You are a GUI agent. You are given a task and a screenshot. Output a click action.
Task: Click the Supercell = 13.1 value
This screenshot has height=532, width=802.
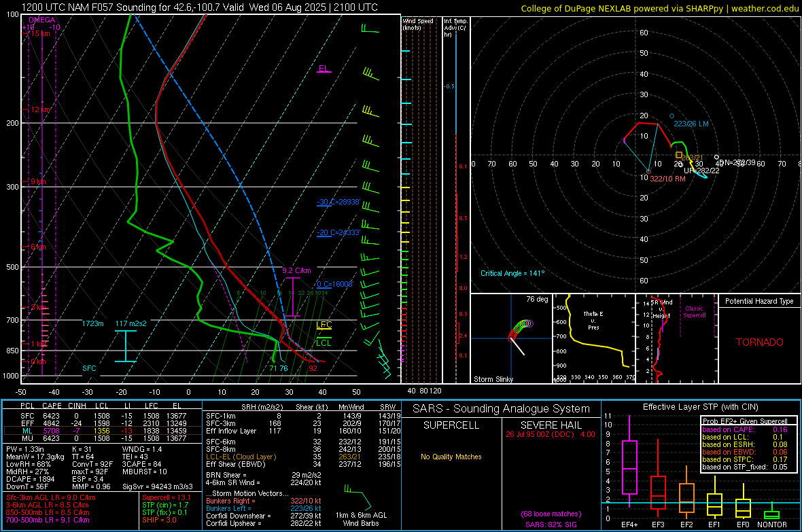[167, 497]
